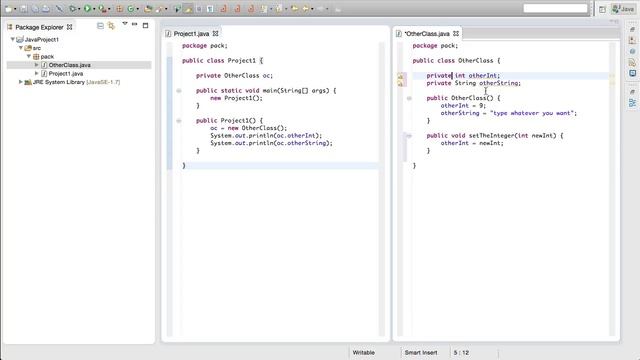Toggle fold for setTheInteger method
The width and height of the screenshot is (640, 360).
point(409,136)
